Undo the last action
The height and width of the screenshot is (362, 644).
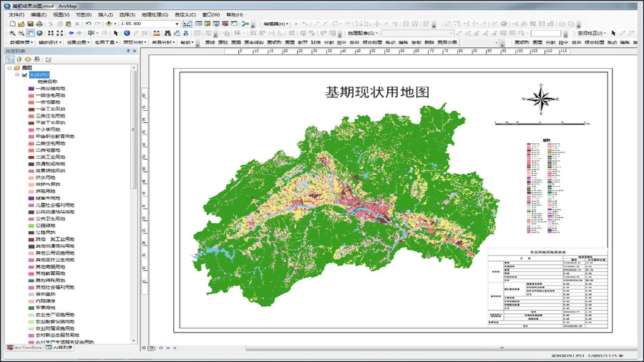(x=88, y=24)
